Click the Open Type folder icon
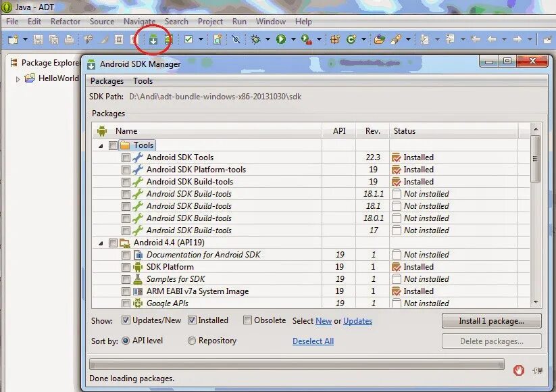Image resolution: width=556 pixels, height=392 pixels. pos(379,39)
